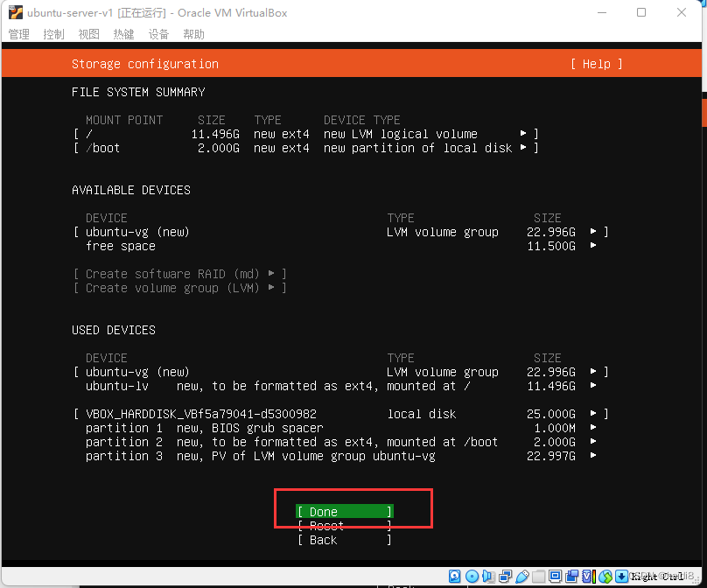Click the mouse integration status icon
The image size is (707, 588).
pyautogui.click(x=605, y=577)
